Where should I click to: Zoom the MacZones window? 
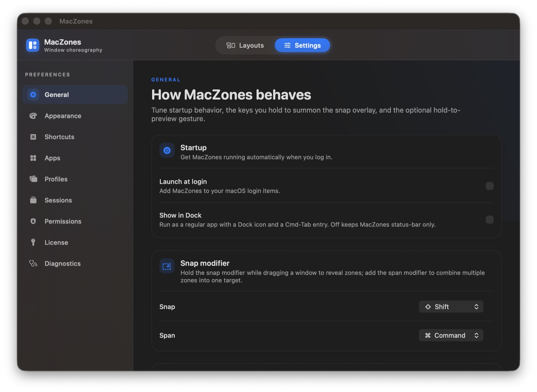point(48,21)
